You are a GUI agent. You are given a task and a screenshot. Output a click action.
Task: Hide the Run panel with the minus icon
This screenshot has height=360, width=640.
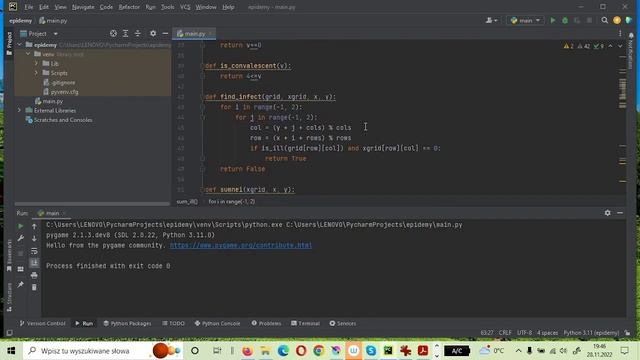tap(620, 213)
